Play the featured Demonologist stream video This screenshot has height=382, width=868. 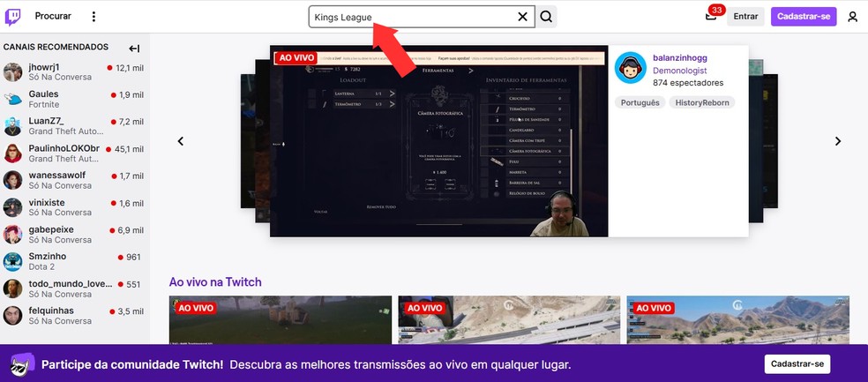(439, 141)
